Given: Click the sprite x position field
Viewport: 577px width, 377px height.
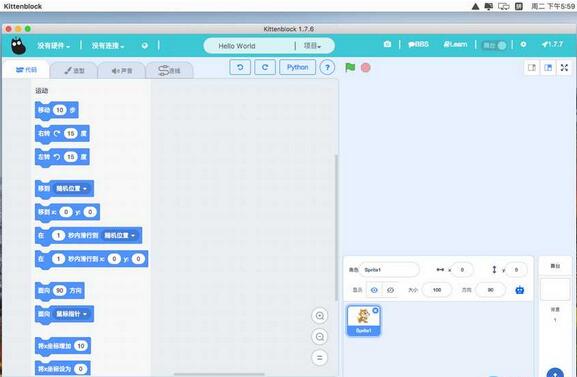Looking at the screenshot, I should (462, 270).
